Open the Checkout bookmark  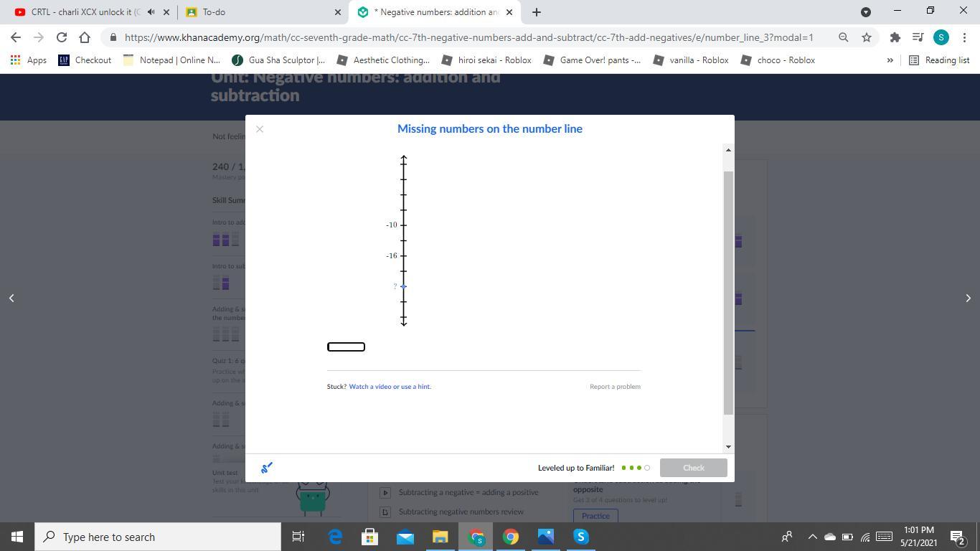[85, 60]
